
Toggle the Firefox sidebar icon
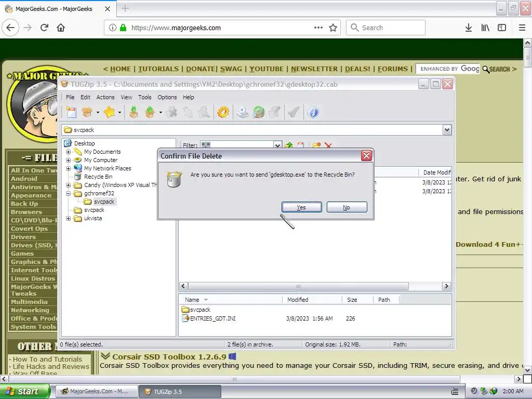tap(502, 28)
